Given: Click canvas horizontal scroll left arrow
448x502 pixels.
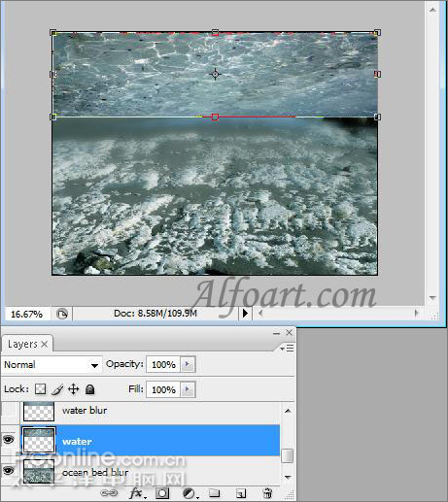Looking at the screenshot, I should (259, 314).
